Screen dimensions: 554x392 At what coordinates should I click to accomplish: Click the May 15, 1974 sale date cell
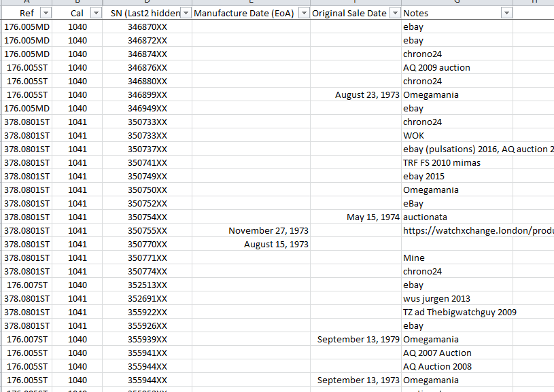click(373, 217)
